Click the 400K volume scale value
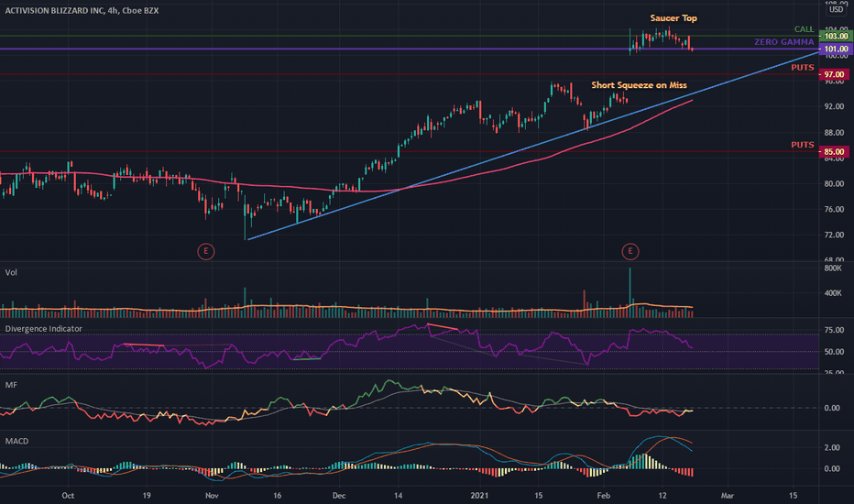This screenshot has width=854, height=504. [x=833, y=293]
